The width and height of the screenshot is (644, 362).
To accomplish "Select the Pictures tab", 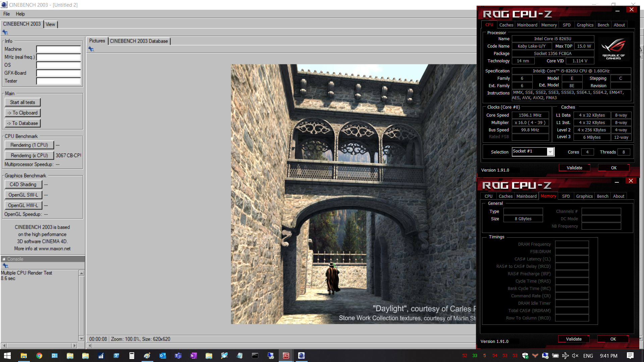I will [x=97, y=41].
